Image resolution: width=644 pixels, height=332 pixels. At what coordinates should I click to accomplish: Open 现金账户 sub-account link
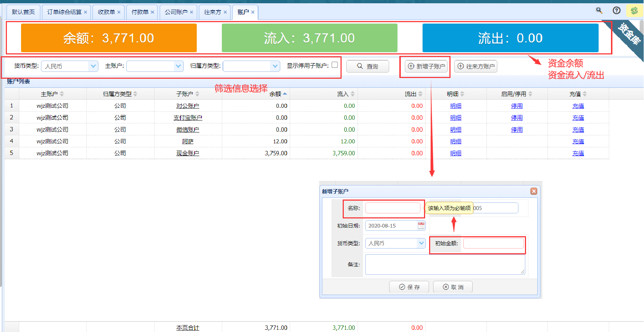pos(188,153)
